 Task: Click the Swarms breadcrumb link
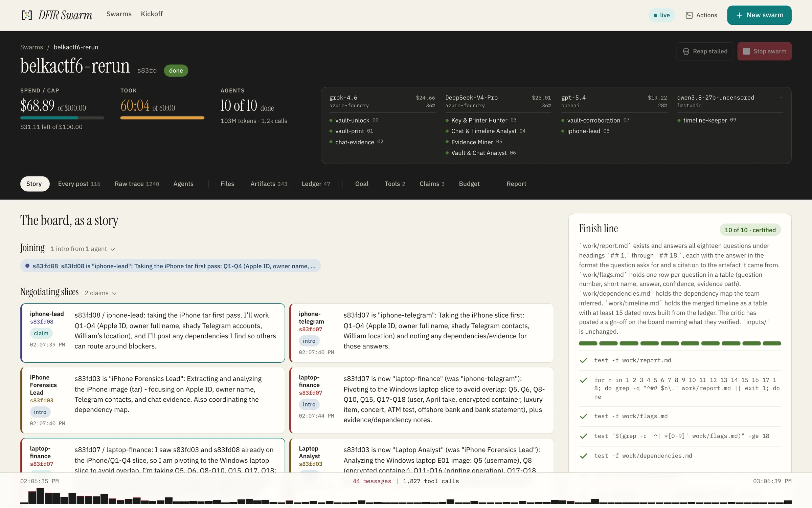coord(31,47)
